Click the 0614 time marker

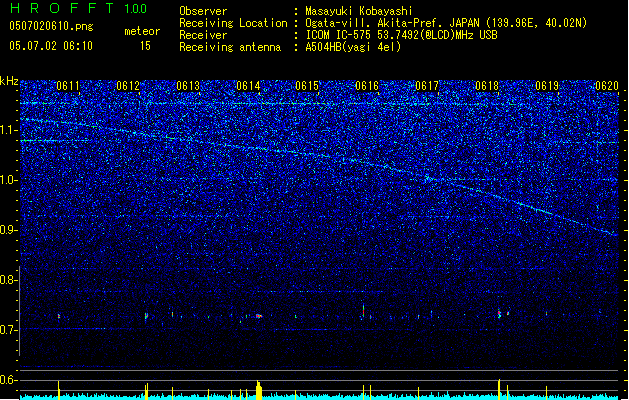[248, 85]
